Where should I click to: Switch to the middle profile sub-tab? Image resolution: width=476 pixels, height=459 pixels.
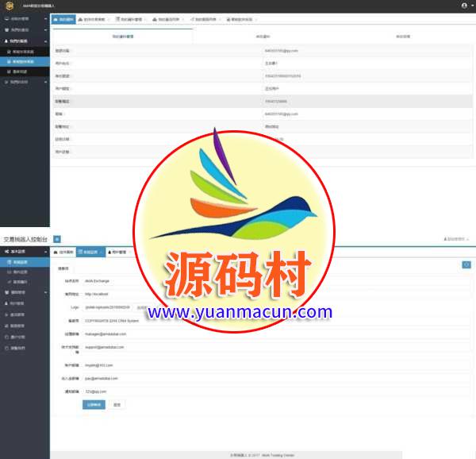(263, 37)
